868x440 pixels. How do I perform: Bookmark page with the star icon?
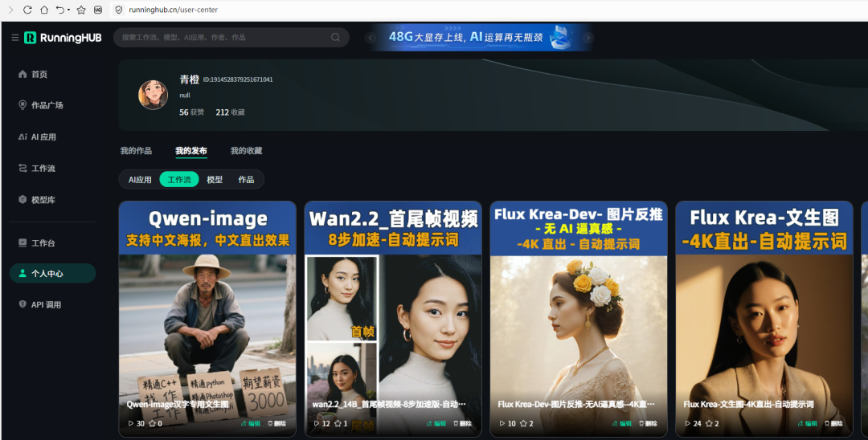tap(81, 10)
